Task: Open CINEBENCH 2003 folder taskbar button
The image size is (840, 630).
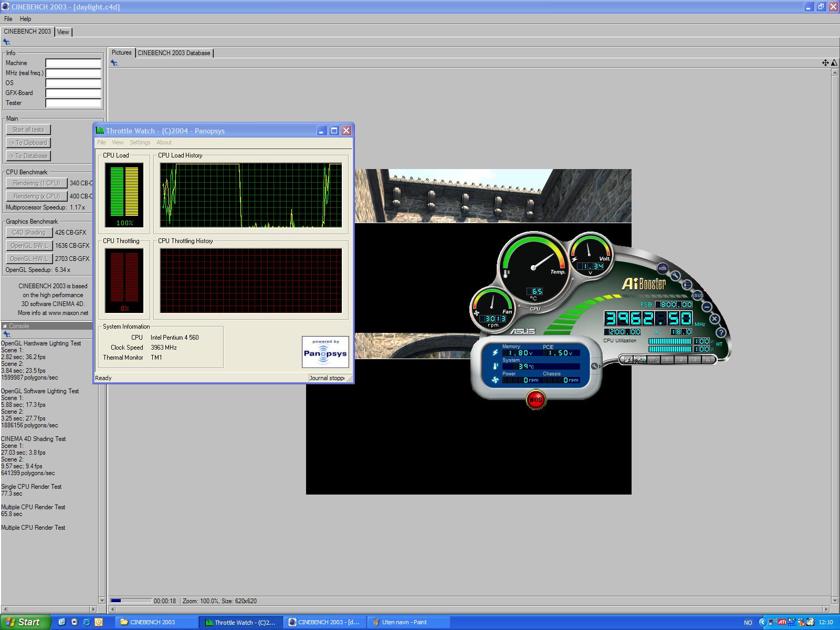Action: [x=156, y=622]
